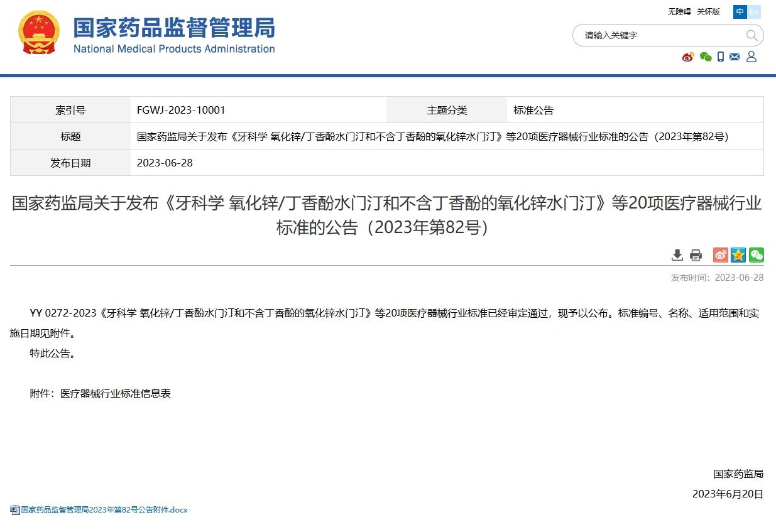The image size is (776, 532).
Task: Share article to QQ Zone star icon
Action: click(738, 255)
